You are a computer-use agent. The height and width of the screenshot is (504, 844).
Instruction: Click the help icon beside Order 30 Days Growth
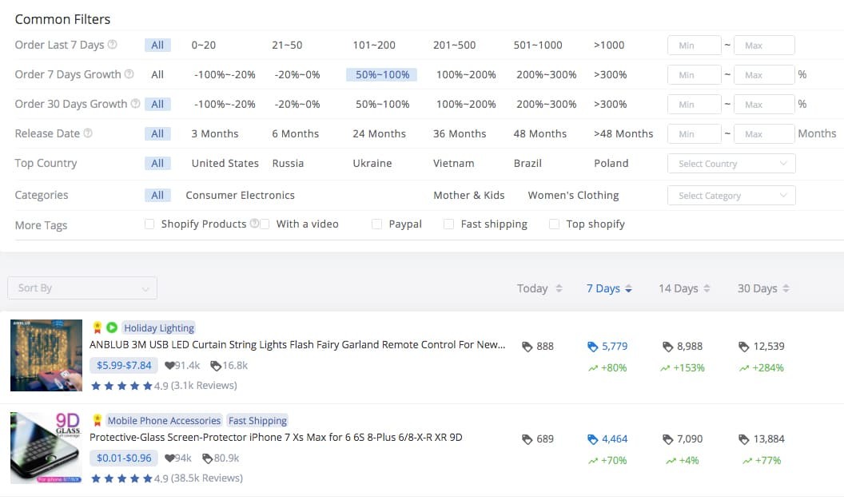pos(136,103)
